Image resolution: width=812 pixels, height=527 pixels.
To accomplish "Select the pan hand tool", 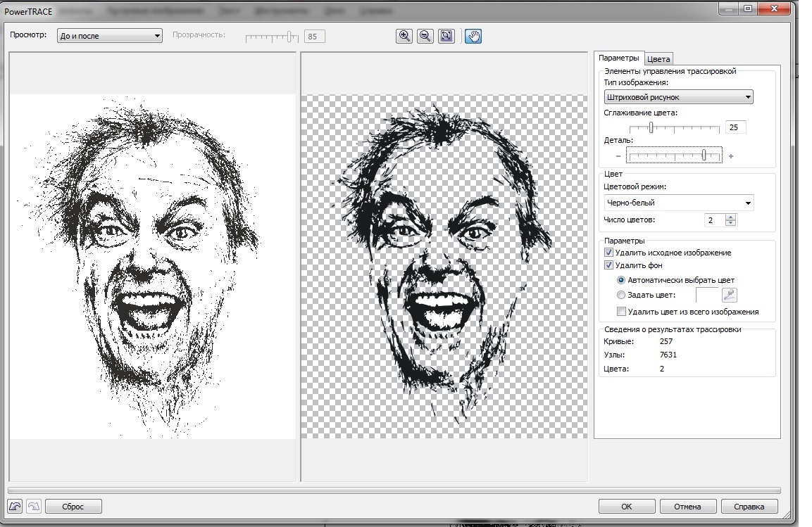I will (473, 36).
